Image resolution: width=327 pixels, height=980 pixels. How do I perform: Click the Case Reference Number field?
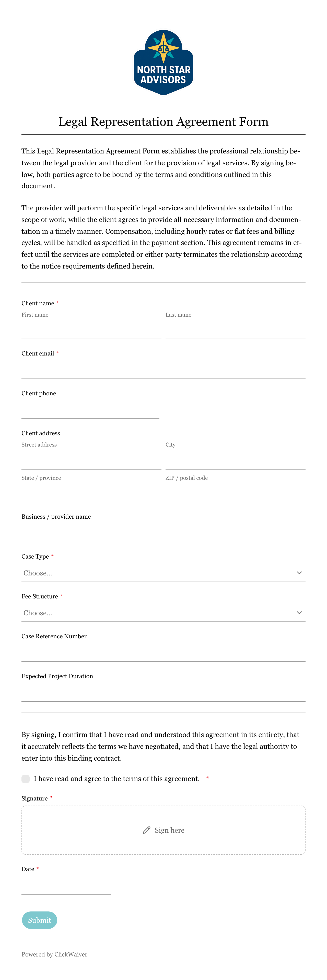pos(163,653)
